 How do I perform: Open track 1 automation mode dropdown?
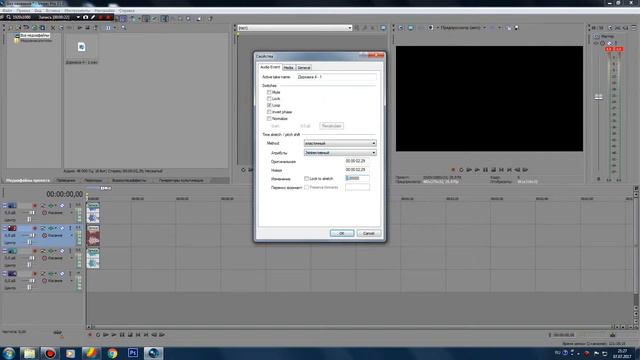71,213
